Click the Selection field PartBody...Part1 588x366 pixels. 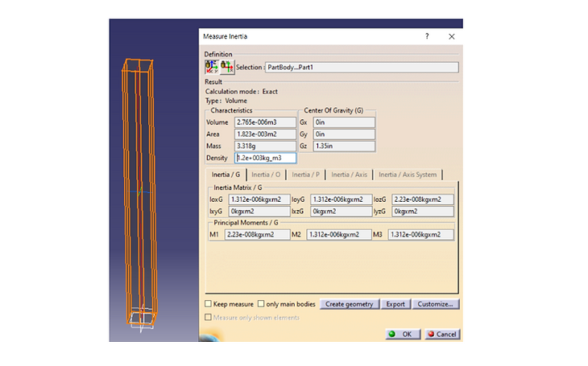click(x=362, y=68)
